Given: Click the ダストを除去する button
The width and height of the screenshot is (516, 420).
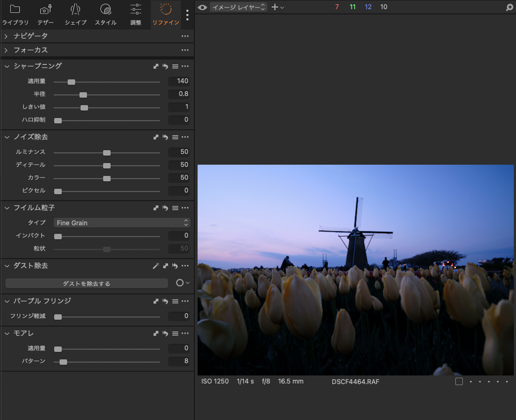Looking at the screenshot, I should point(86,283).
